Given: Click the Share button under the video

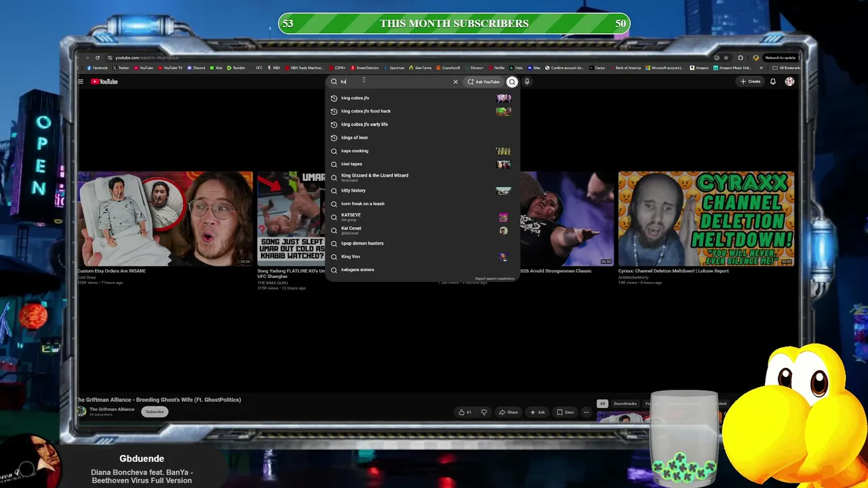Looking at the screenshot, I should tap(509, 412).
